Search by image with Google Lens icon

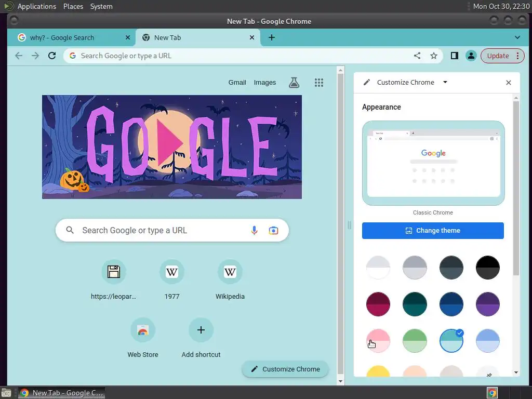pos(273,230)
